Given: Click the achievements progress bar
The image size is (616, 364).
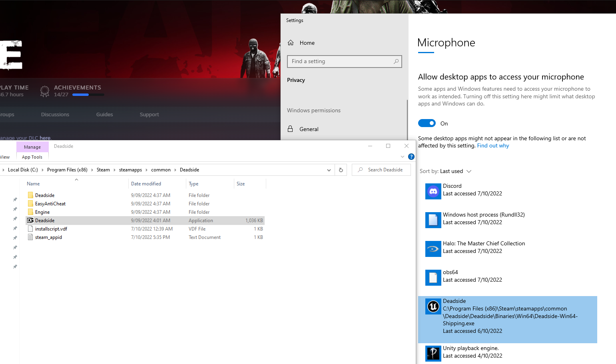Looking at the screenshot, I should pos(88,95).
